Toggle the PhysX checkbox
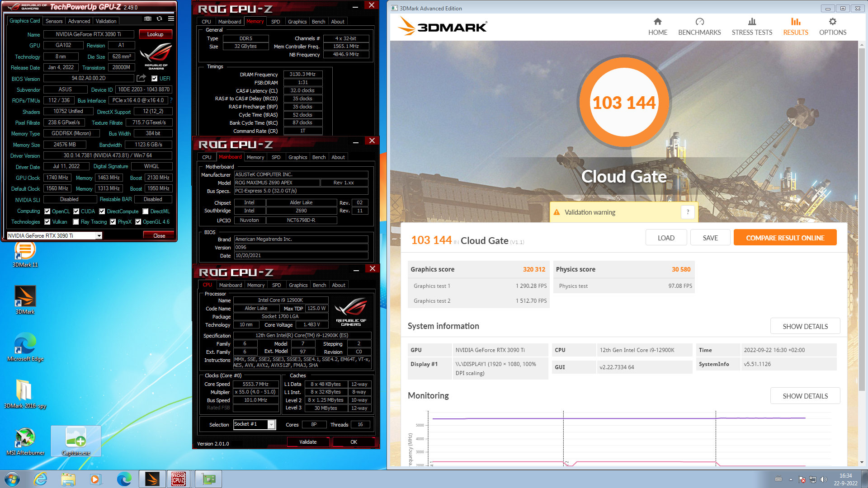 coord(113,222)
